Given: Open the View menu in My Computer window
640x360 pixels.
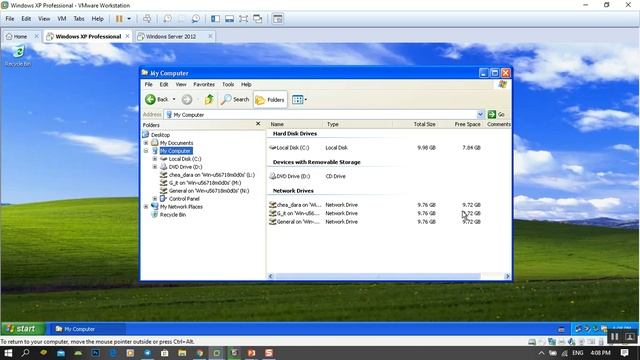Looking at the screenshot, I should 181,84.
